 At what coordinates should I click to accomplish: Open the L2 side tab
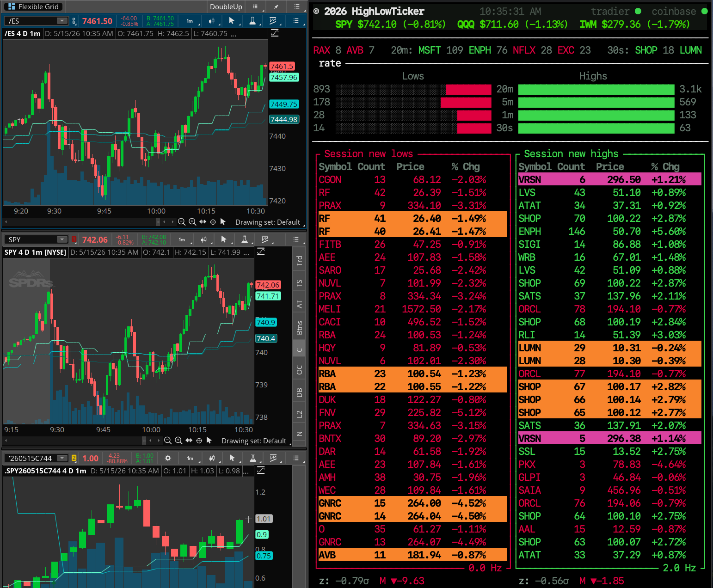(300, 414)
